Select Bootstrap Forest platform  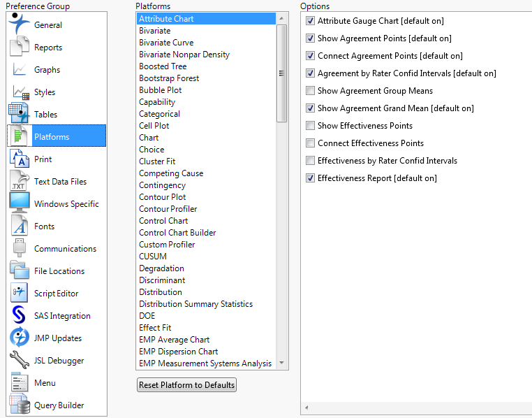206,78
